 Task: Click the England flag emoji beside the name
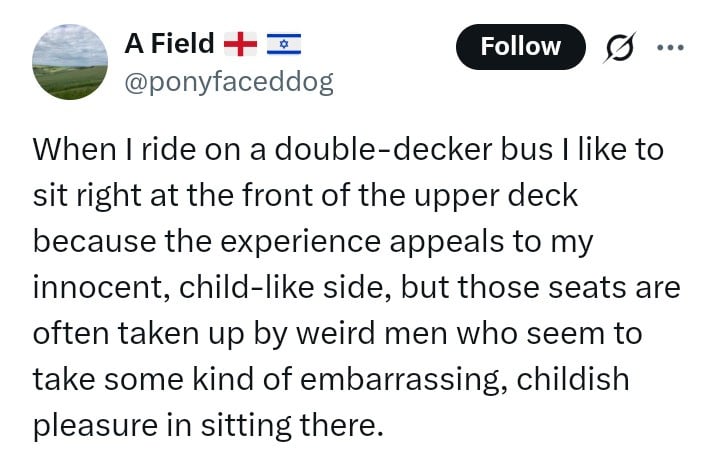(240, 44)
